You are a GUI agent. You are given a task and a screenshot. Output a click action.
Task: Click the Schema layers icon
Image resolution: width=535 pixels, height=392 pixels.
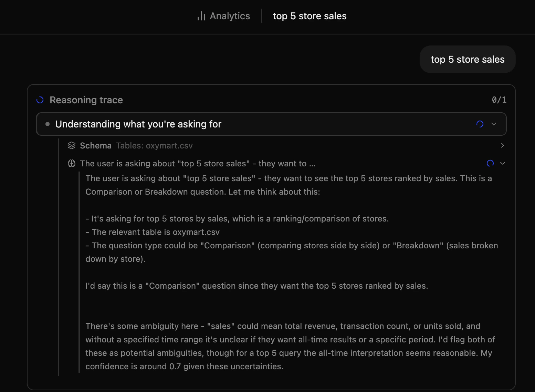(72, 145)
